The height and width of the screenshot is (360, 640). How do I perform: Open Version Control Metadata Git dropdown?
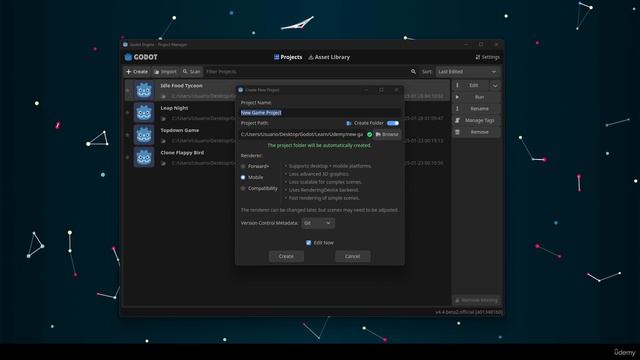point(318,223)
